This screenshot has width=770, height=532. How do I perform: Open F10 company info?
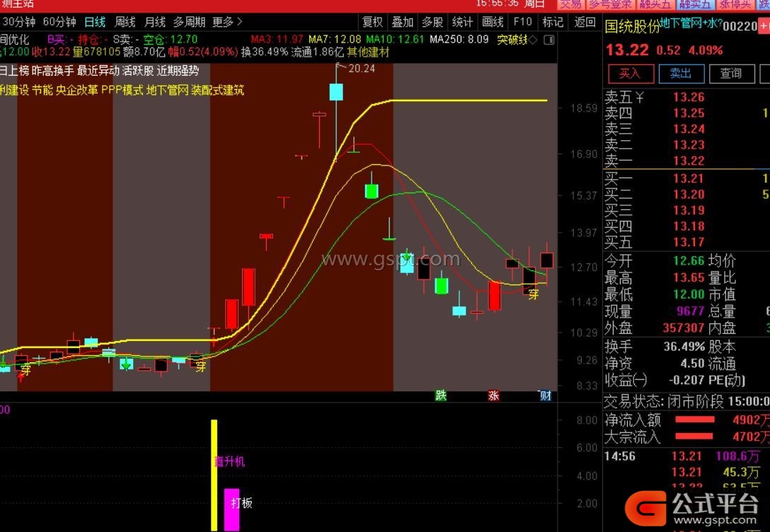point(522,22)
